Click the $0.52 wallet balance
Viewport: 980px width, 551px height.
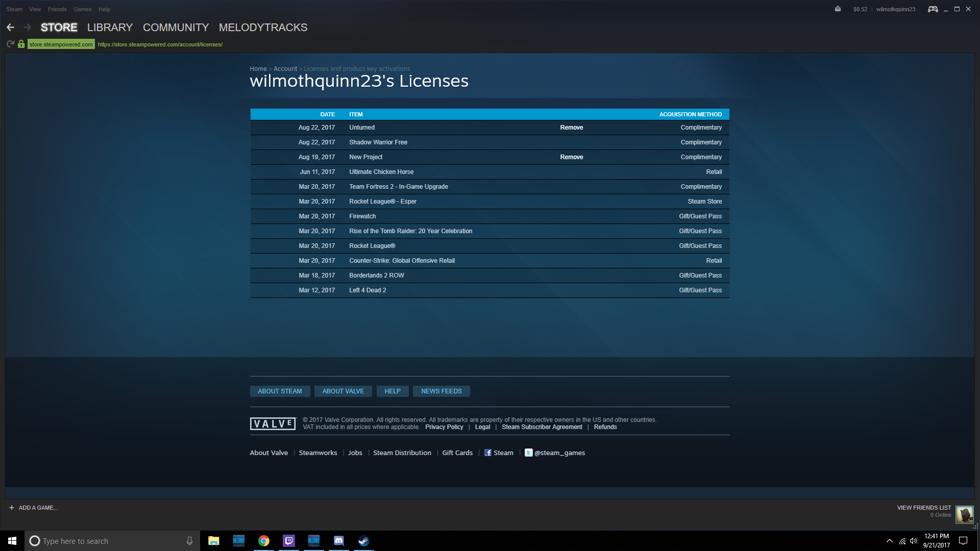(860, 9)
